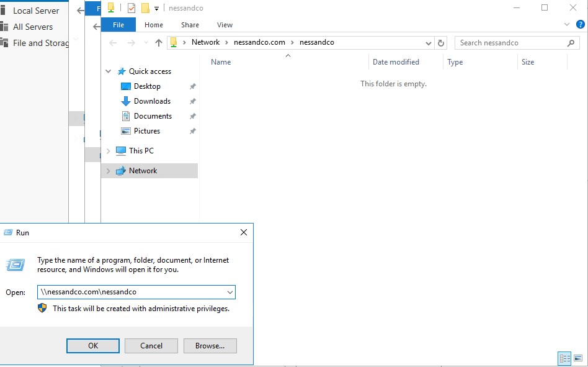Click the Pictures icon in navigation pane
This screenshot has width=588, height=367.
126,131
